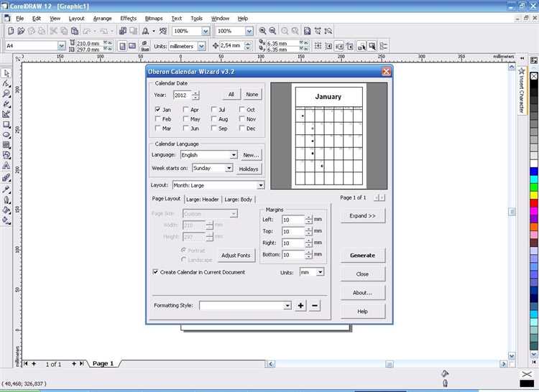
Task: Click the Import toolbar icon
Action: coord(123,31)
